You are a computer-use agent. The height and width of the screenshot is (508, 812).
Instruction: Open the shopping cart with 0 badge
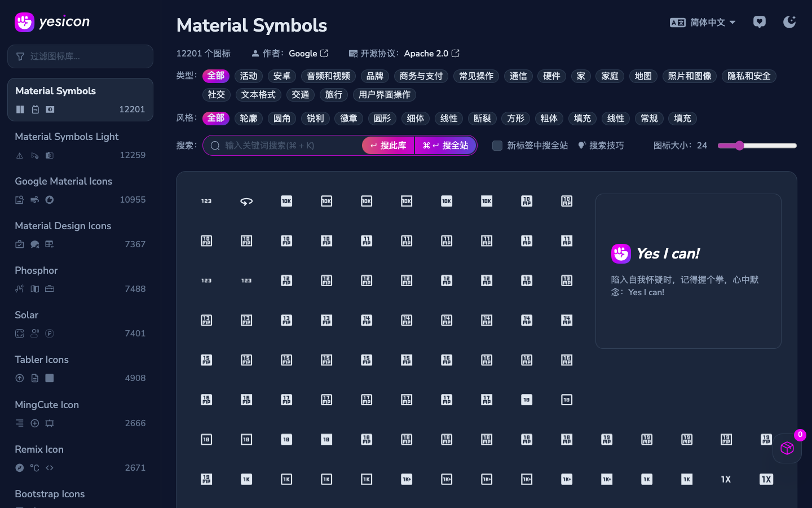point(787,448)
